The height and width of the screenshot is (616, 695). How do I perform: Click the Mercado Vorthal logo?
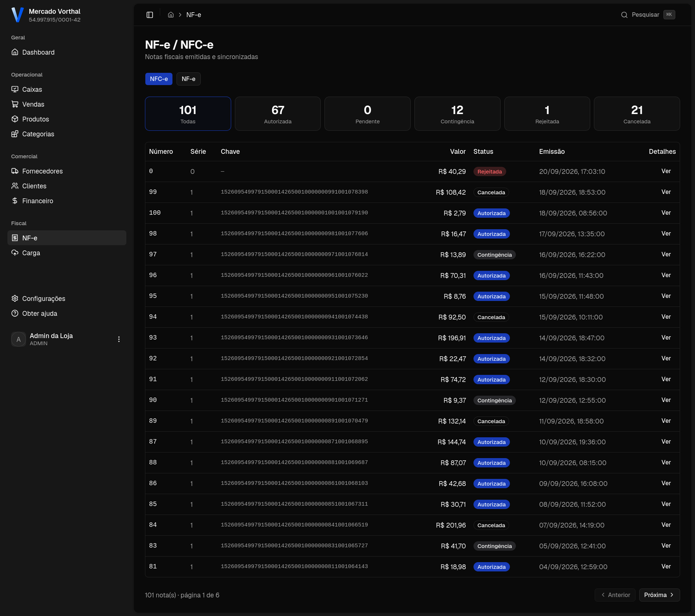tap(17, 15)
